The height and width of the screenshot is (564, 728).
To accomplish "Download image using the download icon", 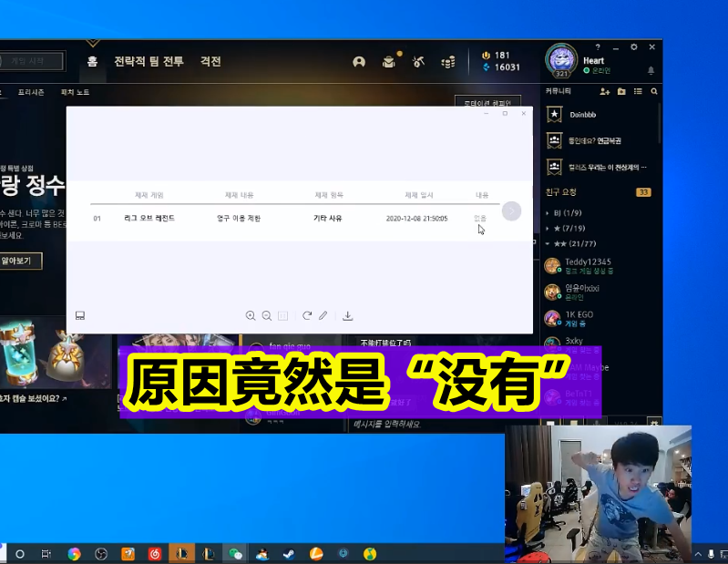I will 348,316.
